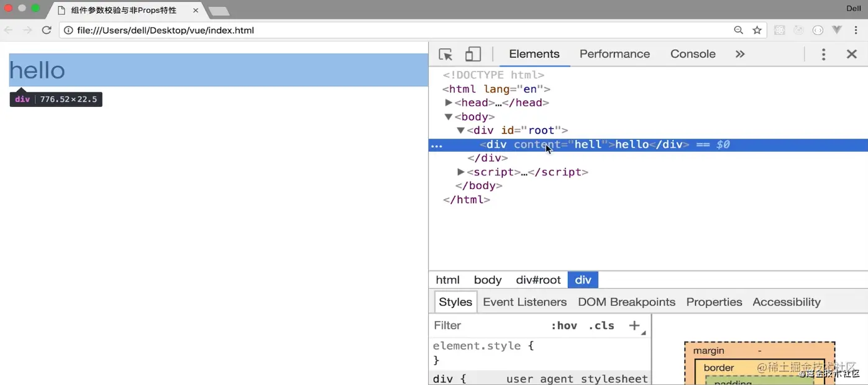868x385 pixels.
Task: Click the hello text on the page
Action: [x=37, y=70]
